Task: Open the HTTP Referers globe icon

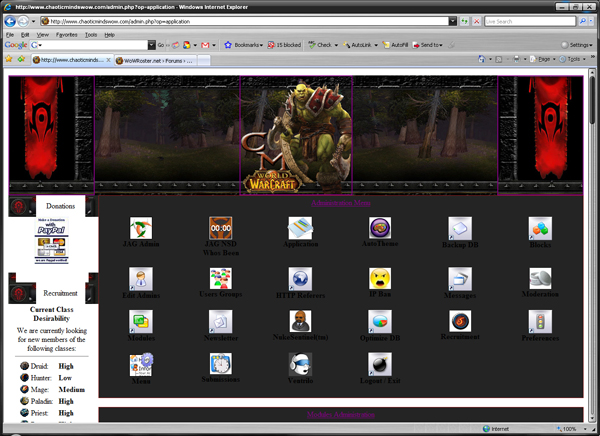Action: tap(300, 279)
